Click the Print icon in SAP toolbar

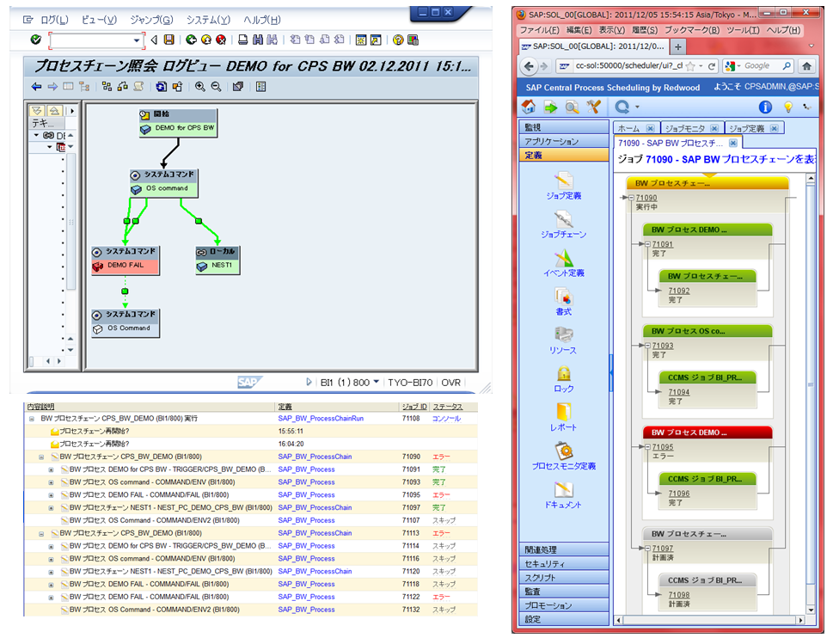242,40
